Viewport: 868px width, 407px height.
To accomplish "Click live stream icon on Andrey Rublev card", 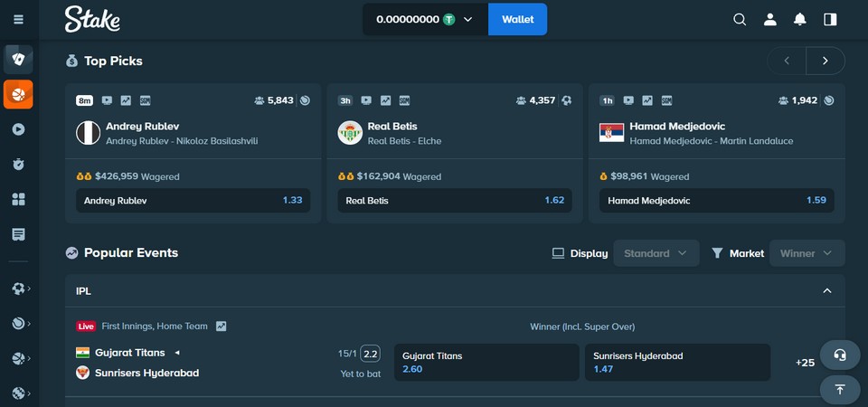I will [x=107, y=100].
